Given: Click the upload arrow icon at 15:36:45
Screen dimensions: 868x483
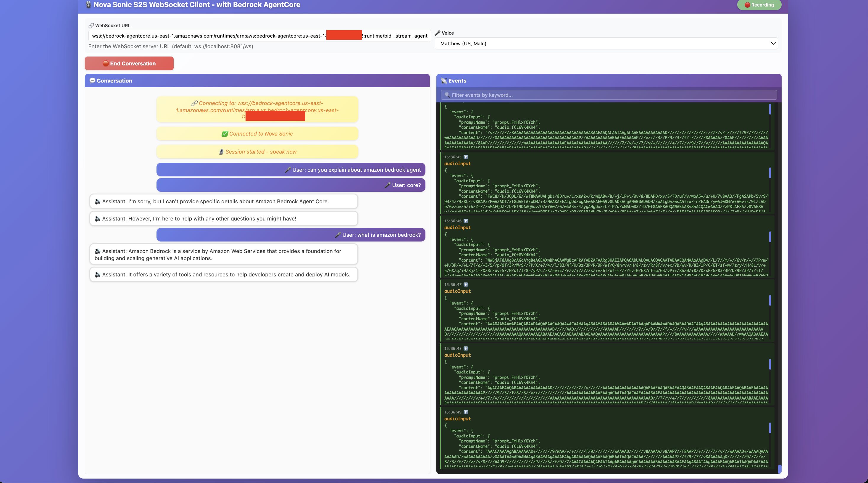Looking at the screenshot, I should pos(466,157).
